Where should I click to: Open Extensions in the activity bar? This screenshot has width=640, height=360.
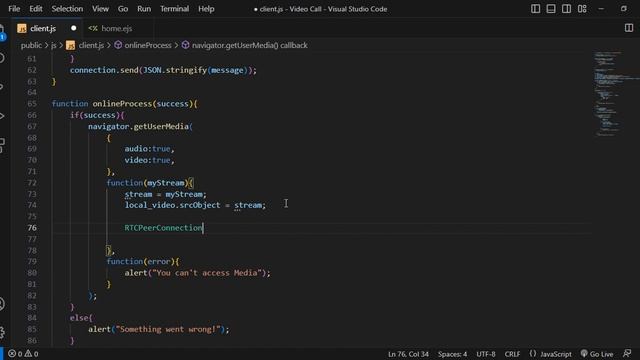(x=2, y=145)
